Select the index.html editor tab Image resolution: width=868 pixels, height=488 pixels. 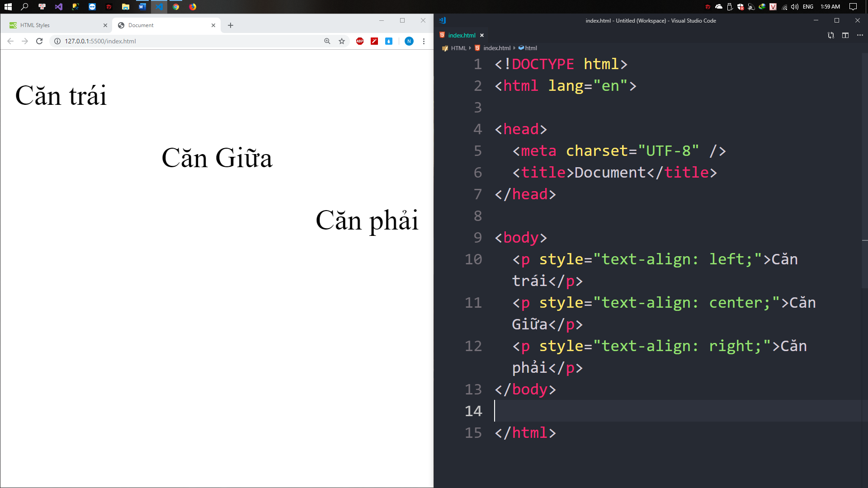[462, 35]
